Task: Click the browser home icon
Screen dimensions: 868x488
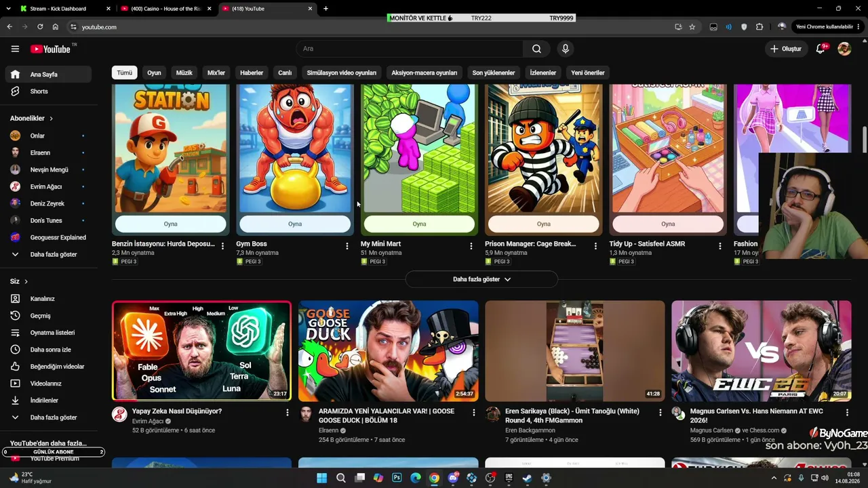Action: tap(56, 27)
